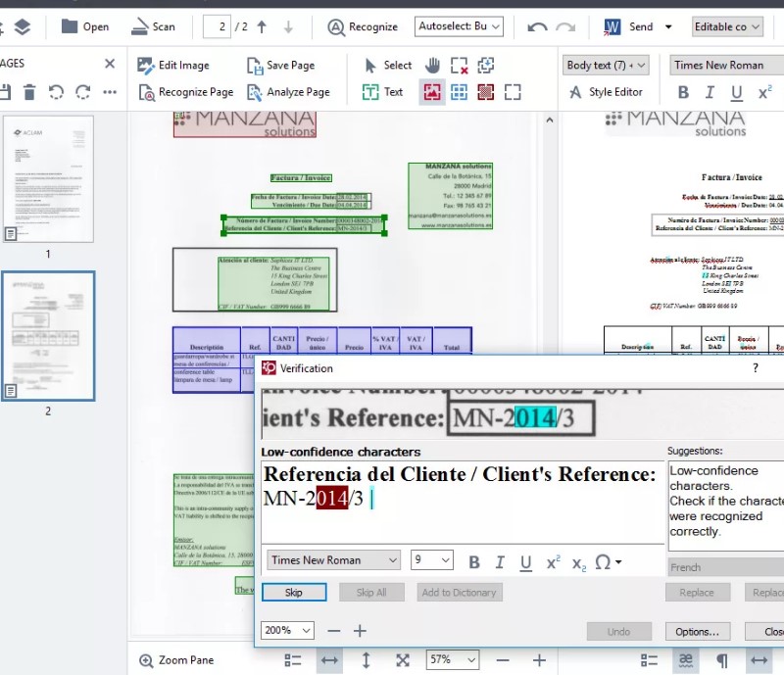Toggle non-printing characters pilcrow button
Image resolution: width=784 pixels, height=675 pixels.
point(722,660)
